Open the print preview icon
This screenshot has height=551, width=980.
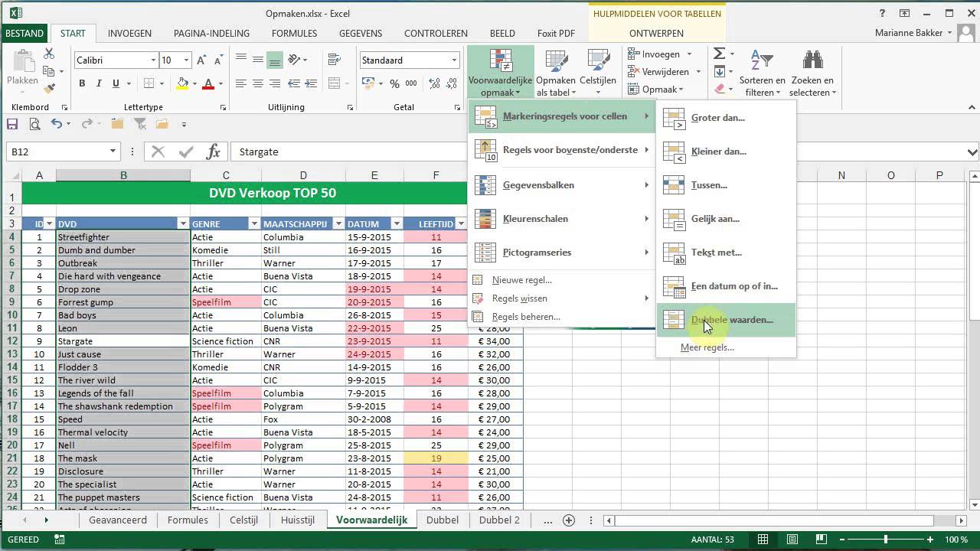point(34,124)
